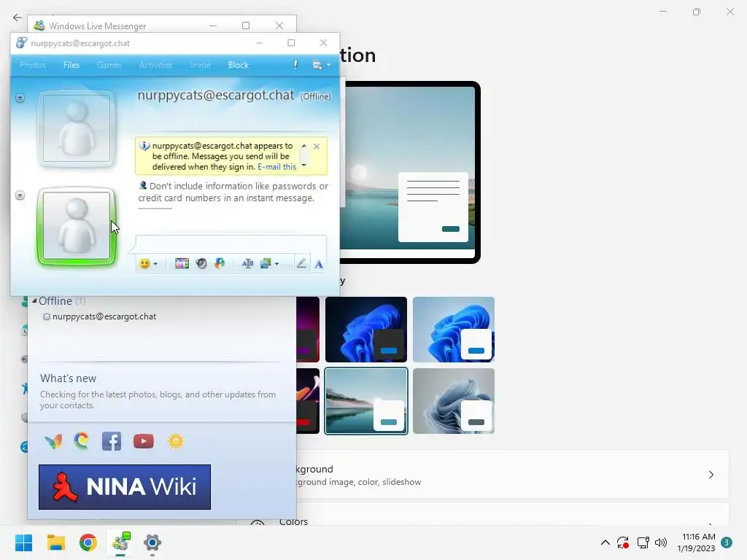Open clock and date in taskbar
The height and width of the screenshot is (560, 747).
point(696,542)
